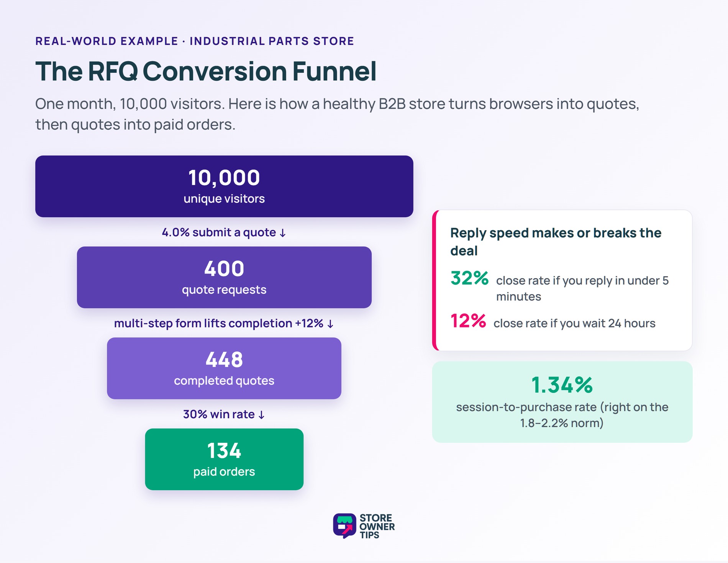Click the '30% win rate' label
This screenshot has height=563, width=728.
pos(224,414)
